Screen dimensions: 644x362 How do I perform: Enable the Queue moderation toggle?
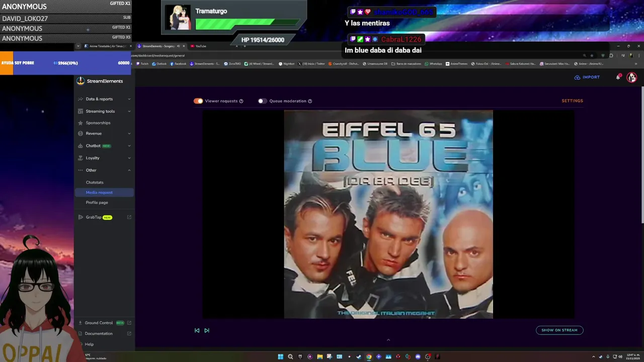(x=262, y=101)
